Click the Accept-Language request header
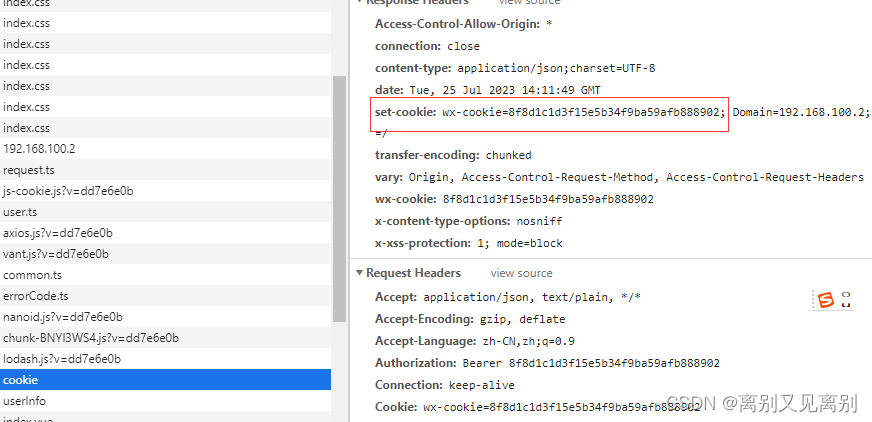872x422 pixels. point(475,341)
